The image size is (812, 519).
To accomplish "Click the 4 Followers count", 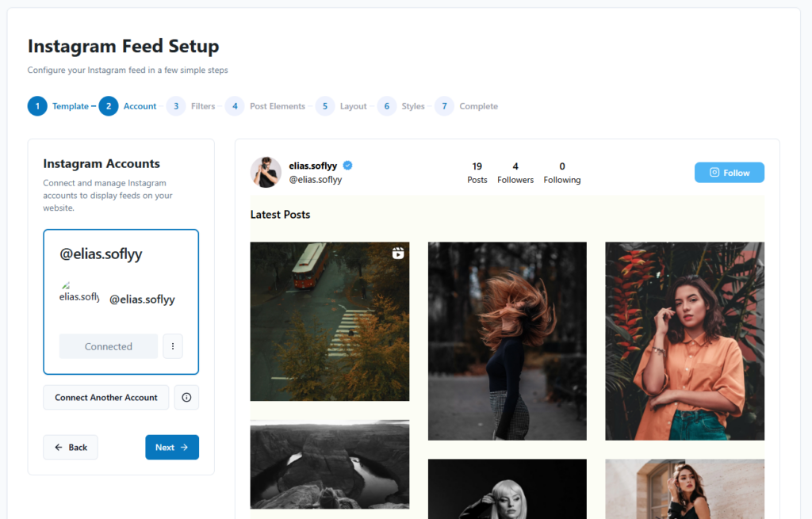I will (x=515, y=172).
